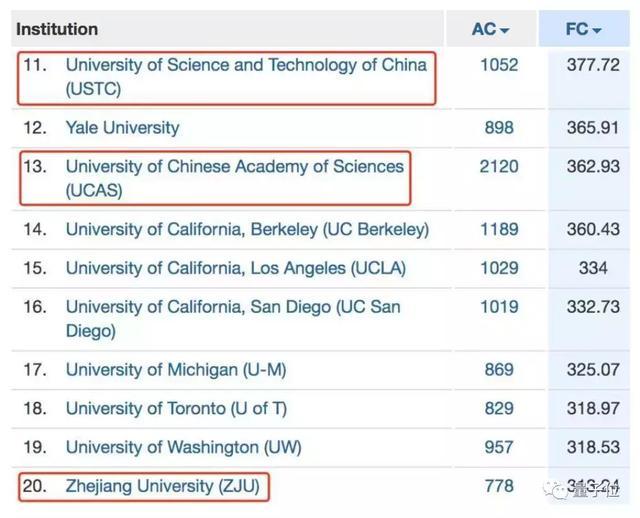
Task: Open the University of Washington link
Action: [x=183, y=447]
